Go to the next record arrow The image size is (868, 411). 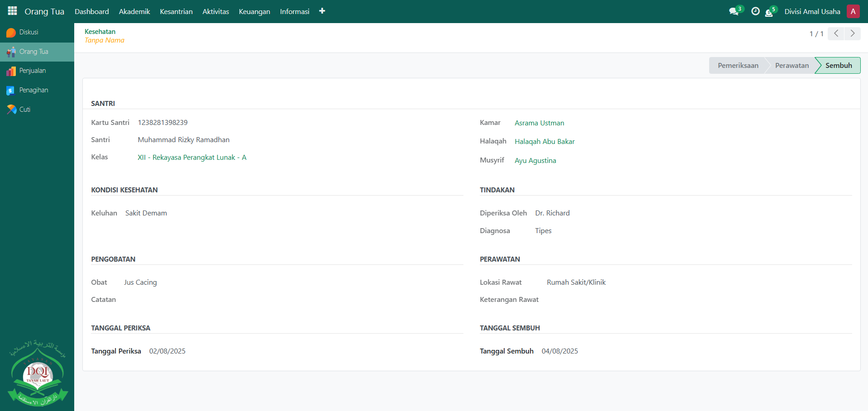(852, 33)
